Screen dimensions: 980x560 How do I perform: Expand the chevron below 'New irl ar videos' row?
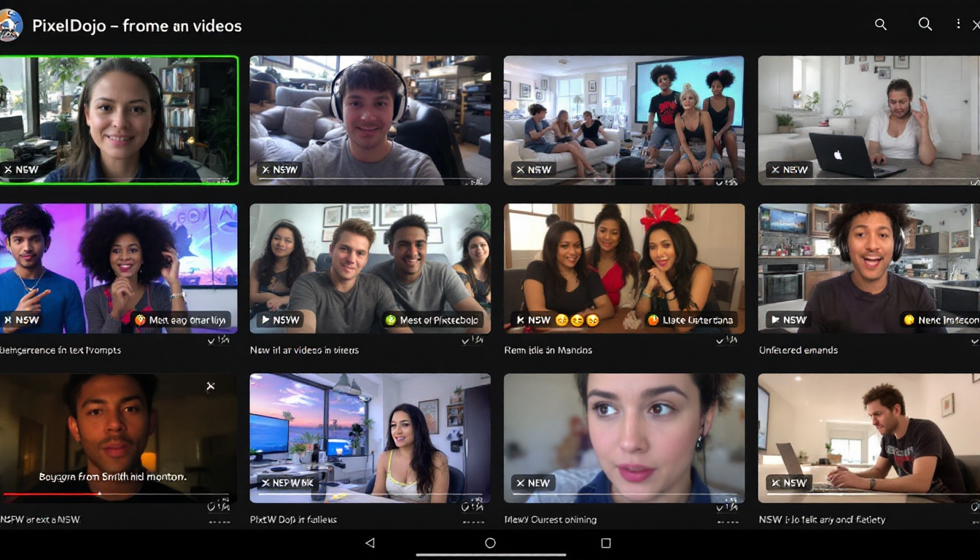(x=473, y=340)
